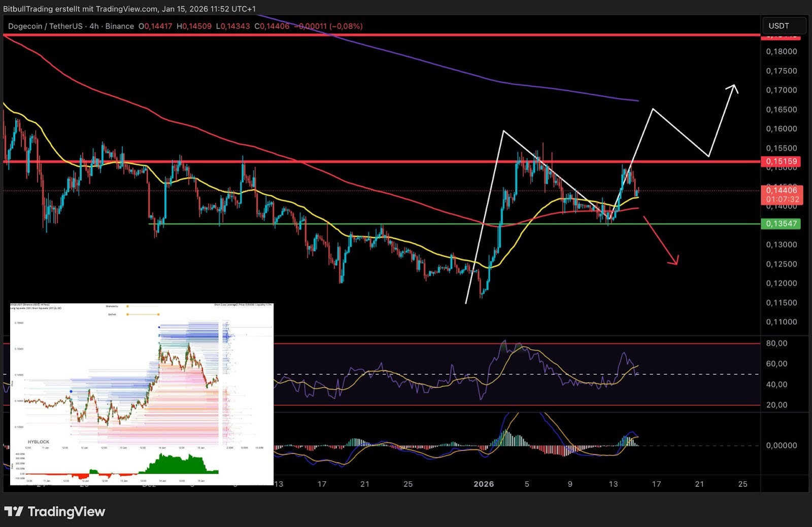
Task: Click right handle of second Hyblock slider
Action: click(x=158, y=314)
